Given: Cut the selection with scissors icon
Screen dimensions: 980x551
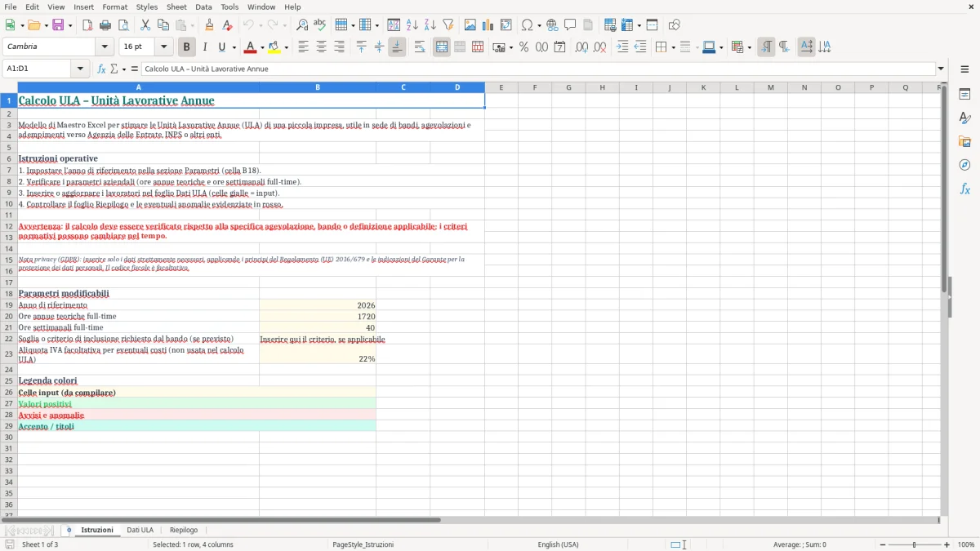Looking at the screenshot, I should coord(145,25).
